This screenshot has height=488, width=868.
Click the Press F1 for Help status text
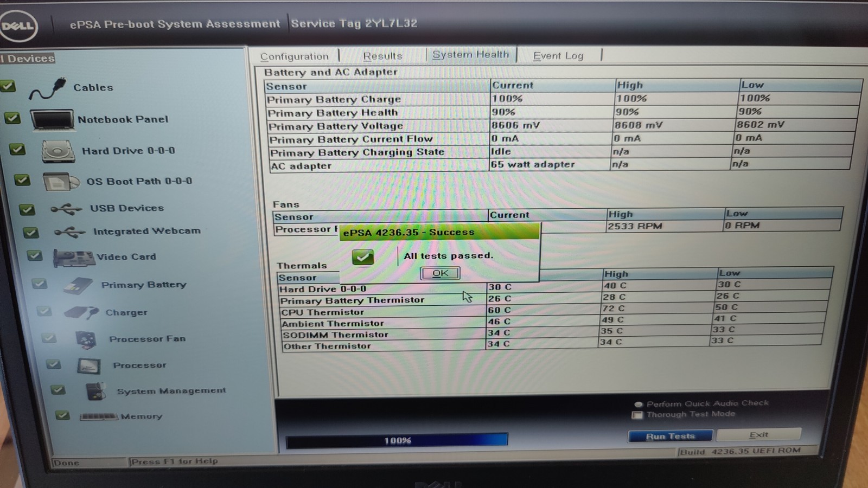click(175, 461)
